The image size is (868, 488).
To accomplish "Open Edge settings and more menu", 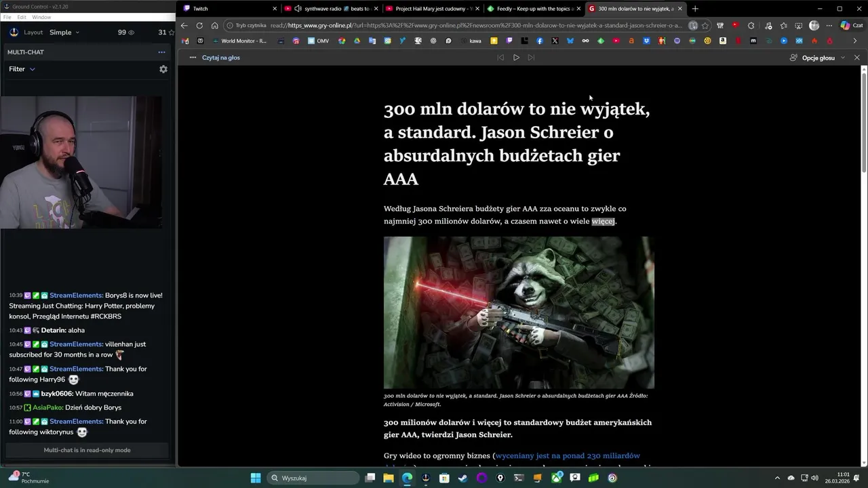I will [829, 26].
